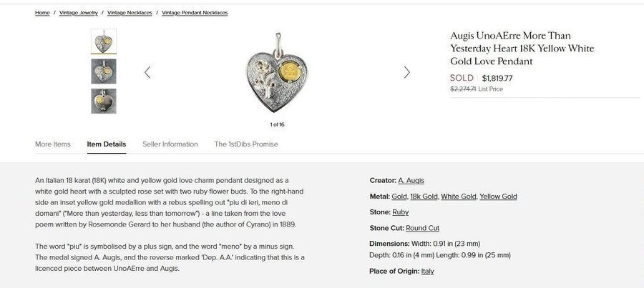Switch to the Item Details tab
Image resolution: width=644 pixels, height=288 pixels.
pyautogui.click(x=107, y=144)
